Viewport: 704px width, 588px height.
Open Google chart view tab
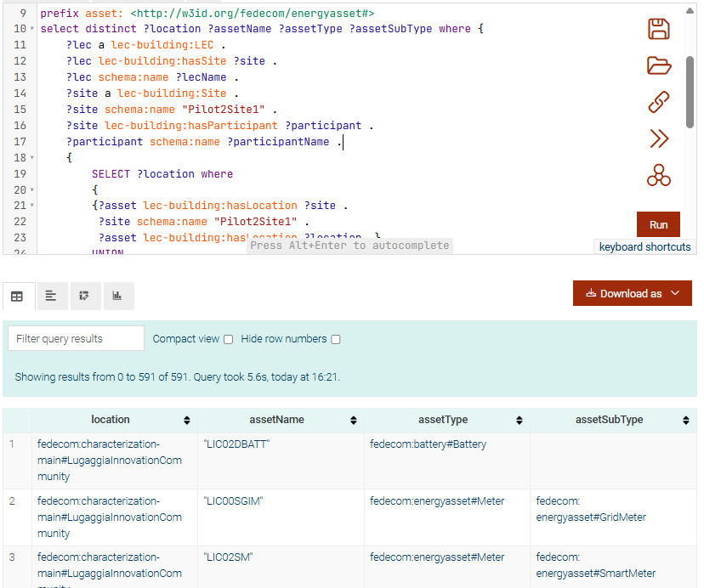(x=117, y=296)
